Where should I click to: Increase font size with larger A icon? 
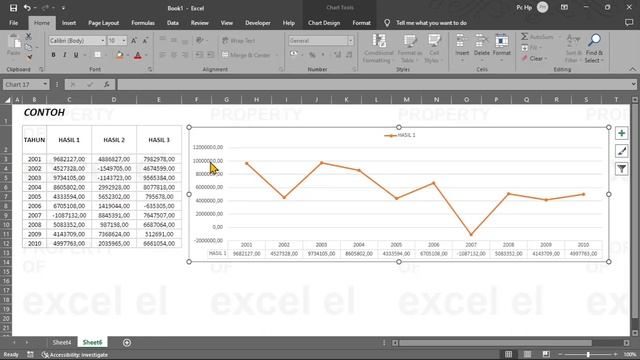pos(134,40)
